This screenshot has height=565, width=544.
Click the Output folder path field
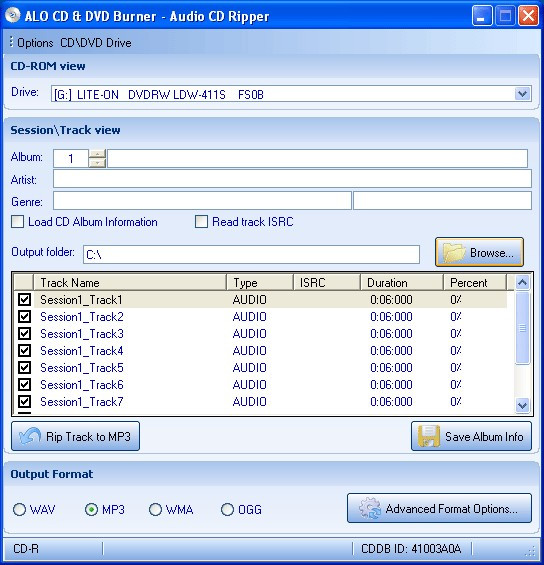[x=251, y=254]
